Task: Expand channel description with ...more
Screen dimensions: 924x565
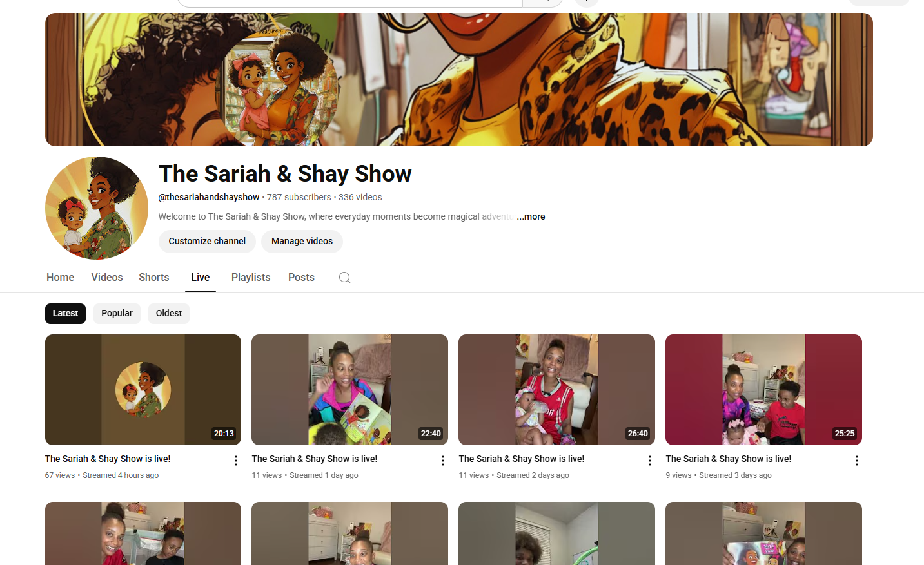Action: point(531,216)
